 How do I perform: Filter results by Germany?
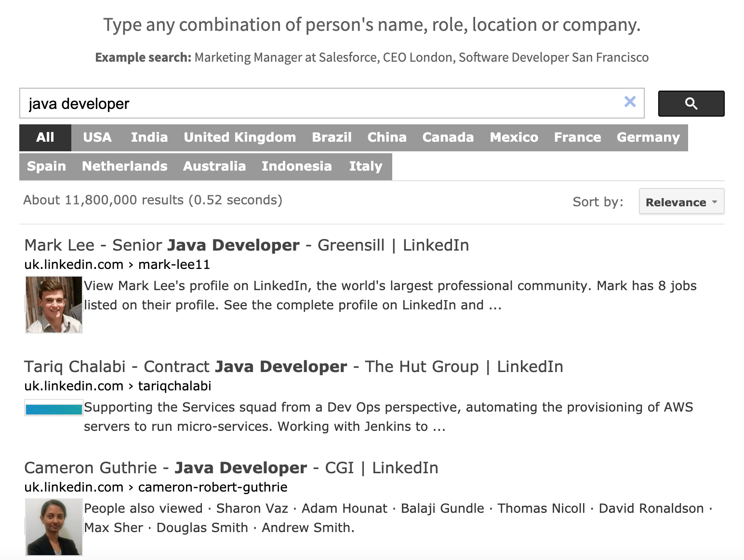click(648, 137)
